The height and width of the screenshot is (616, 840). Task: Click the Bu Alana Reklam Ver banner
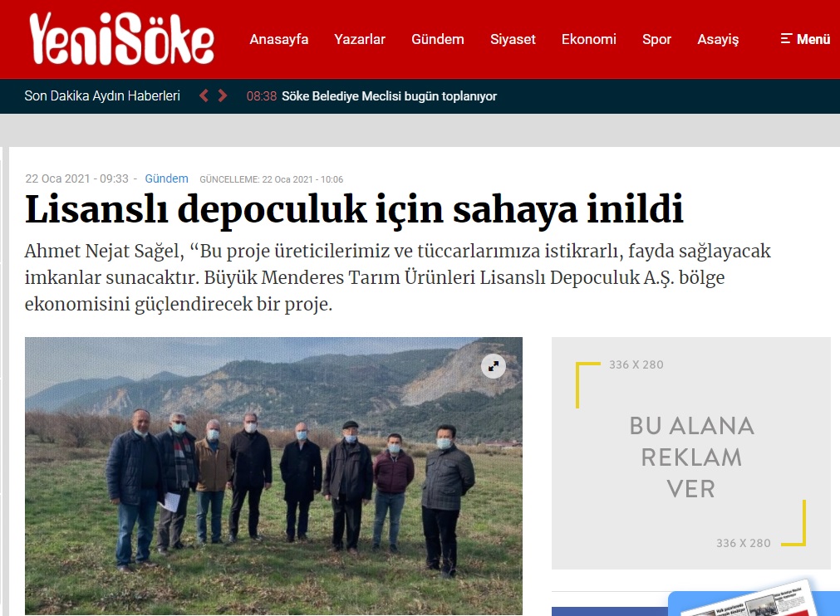[691, 453]
